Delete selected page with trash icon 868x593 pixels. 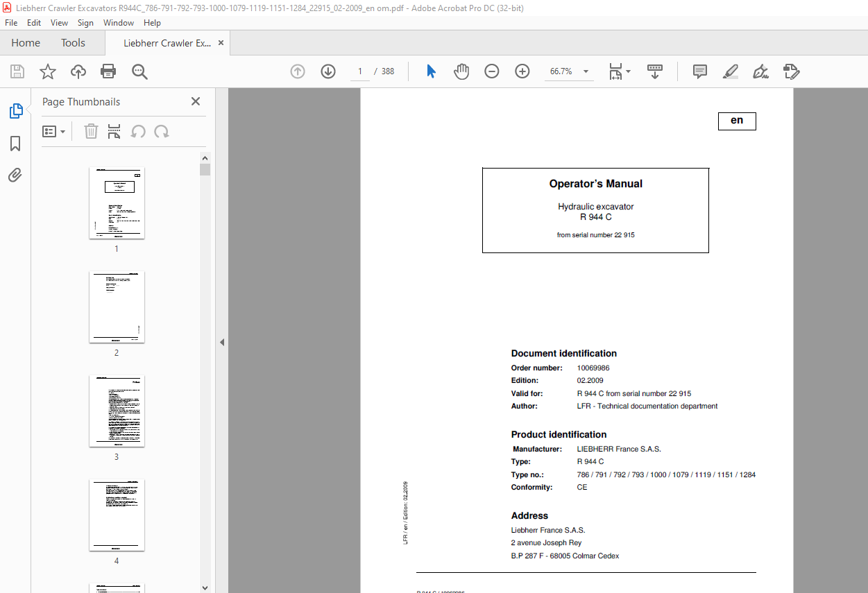pyautogui.click(x=91, y=131)
